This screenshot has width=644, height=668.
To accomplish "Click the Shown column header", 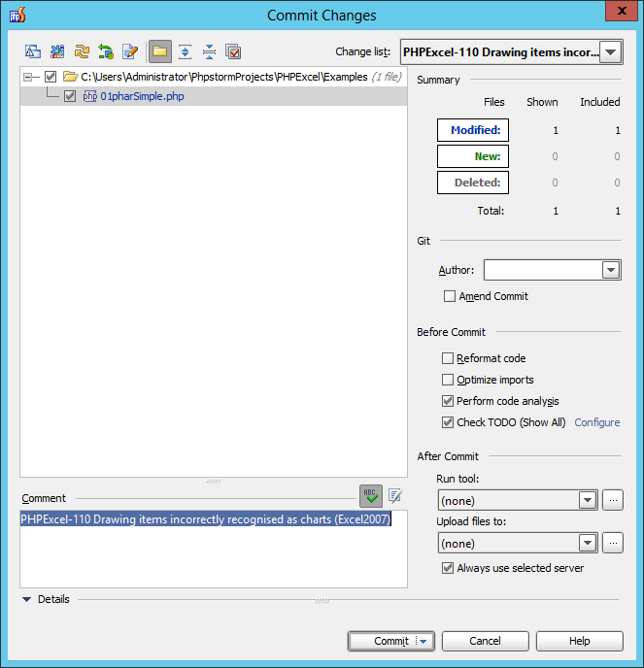I will [x=542, y=102].
